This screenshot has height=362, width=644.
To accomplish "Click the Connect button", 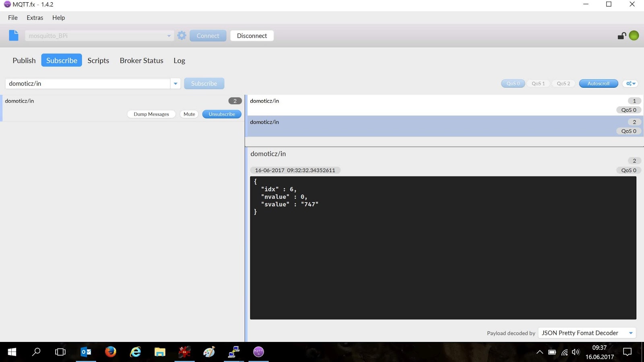I will (208, 36).
